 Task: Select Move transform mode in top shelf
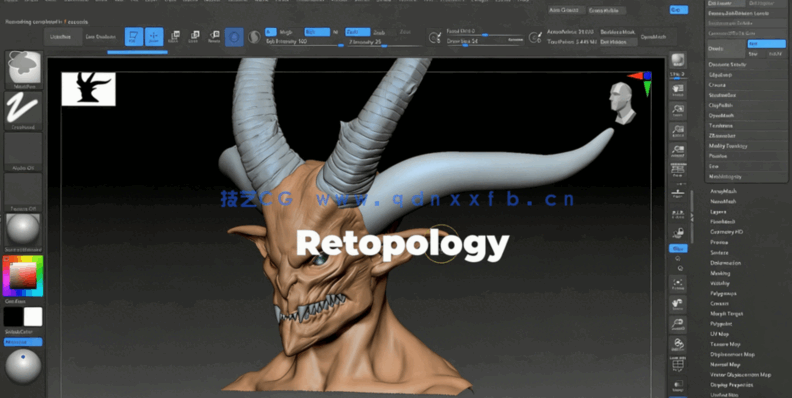click(174, 37)
